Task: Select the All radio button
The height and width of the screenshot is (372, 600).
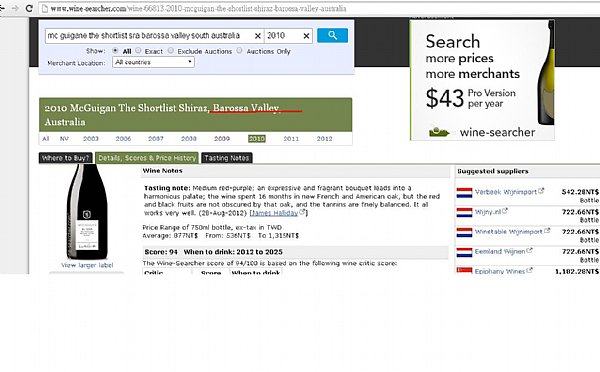Action: 115,51
